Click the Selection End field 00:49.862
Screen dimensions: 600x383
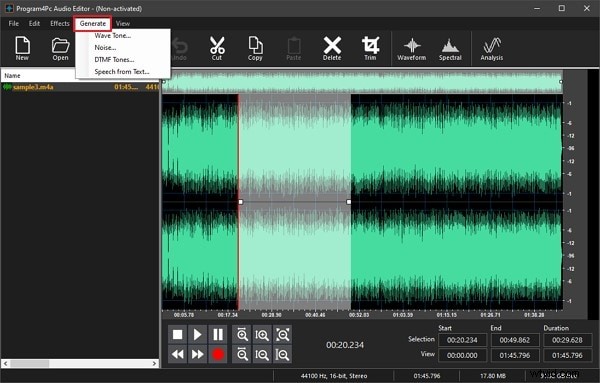point(515,340)
